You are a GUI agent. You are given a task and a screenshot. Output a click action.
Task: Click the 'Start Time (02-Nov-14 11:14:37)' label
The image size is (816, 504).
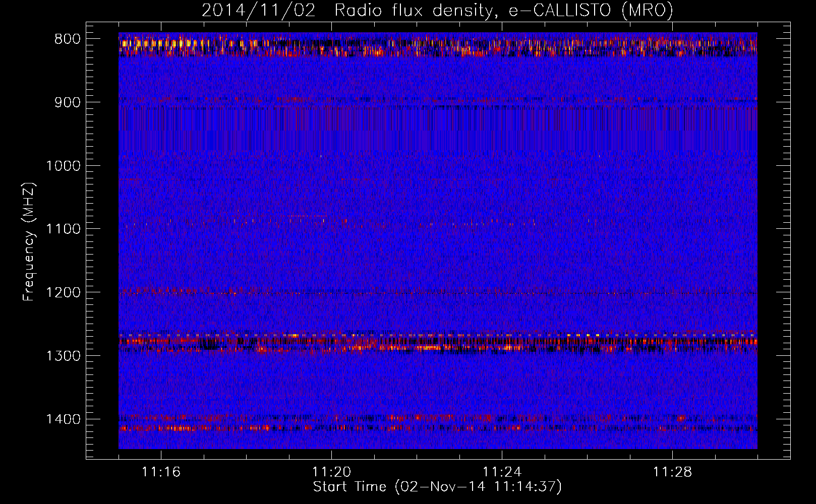point(437,487)
